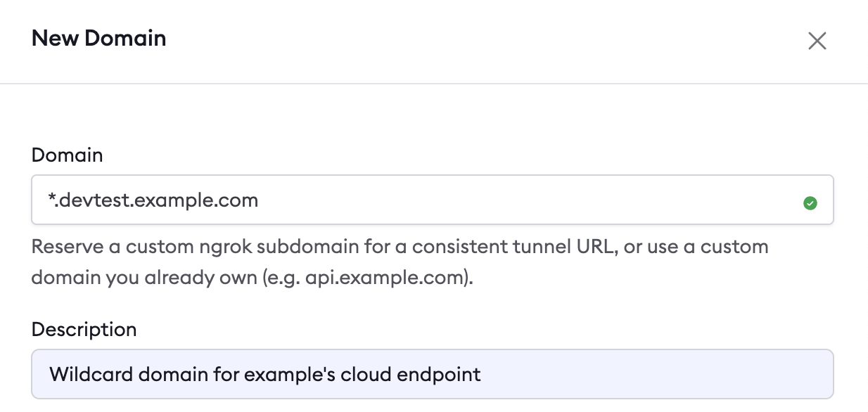Click the New Domain dialog title
Image resolution: width=868 pixels, height=412 pixels.
click(x=99, y=38)
